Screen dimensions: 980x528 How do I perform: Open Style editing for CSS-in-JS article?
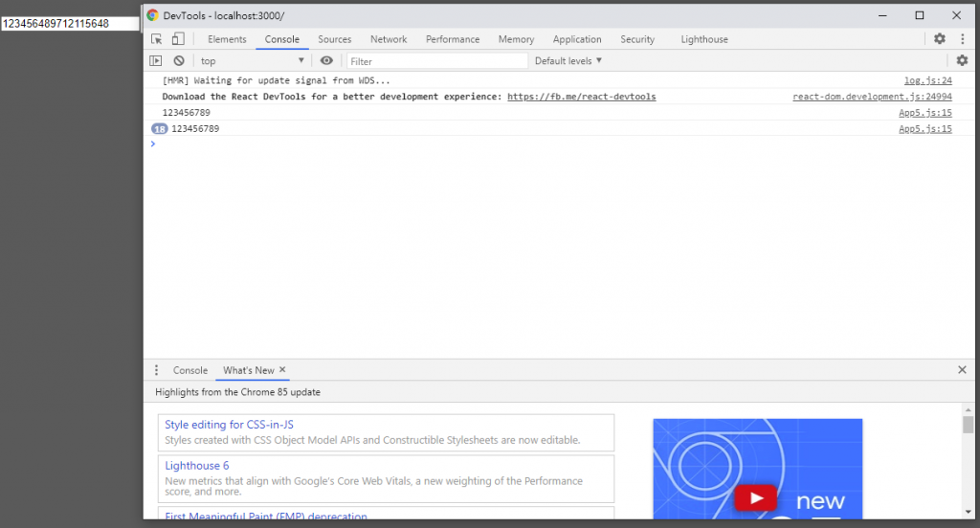(229, 425)
